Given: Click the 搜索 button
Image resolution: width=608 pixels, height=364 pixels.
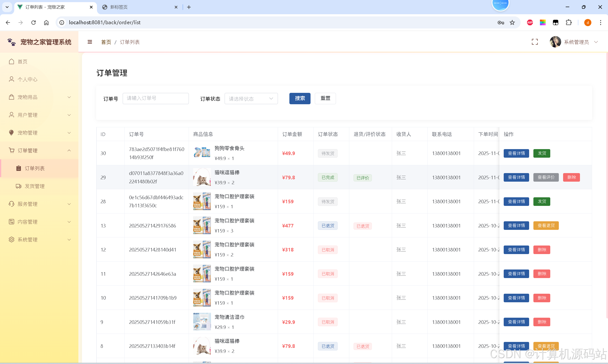Looking at the screenshot, I should pyautogui.click(x=300, y=98).
